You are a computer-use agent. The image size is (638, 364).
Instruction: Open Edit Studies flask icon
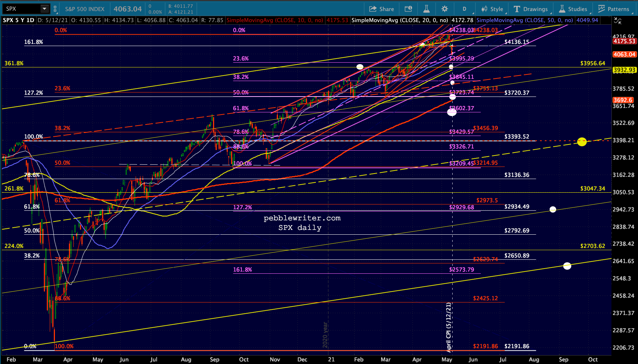click(x=426, y=9)
